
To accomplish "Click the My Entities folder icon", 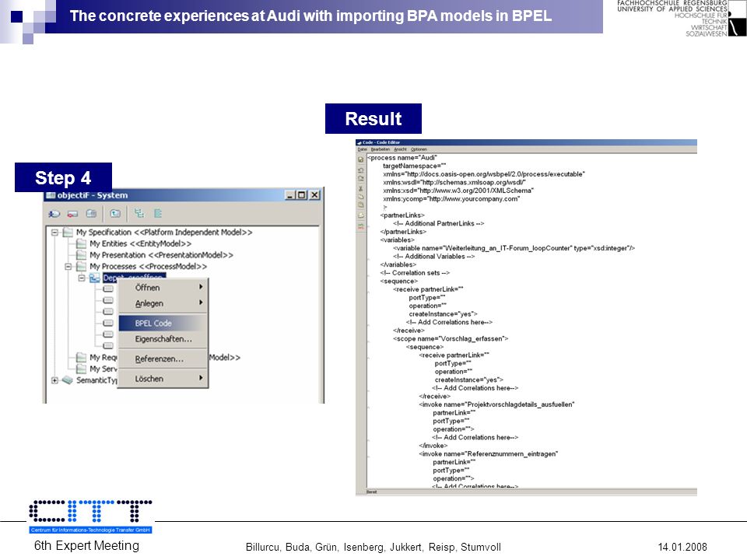I will (82, 243).
